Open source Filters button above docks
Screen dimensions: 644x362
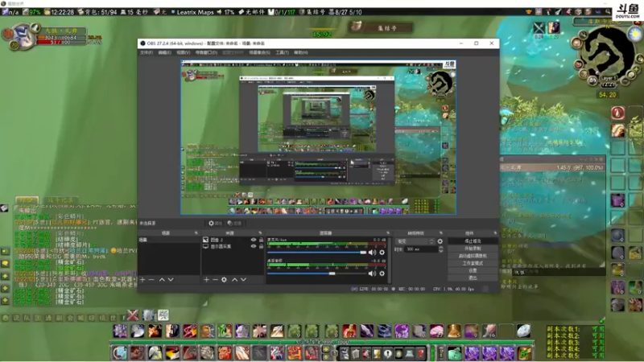[234, 224]
